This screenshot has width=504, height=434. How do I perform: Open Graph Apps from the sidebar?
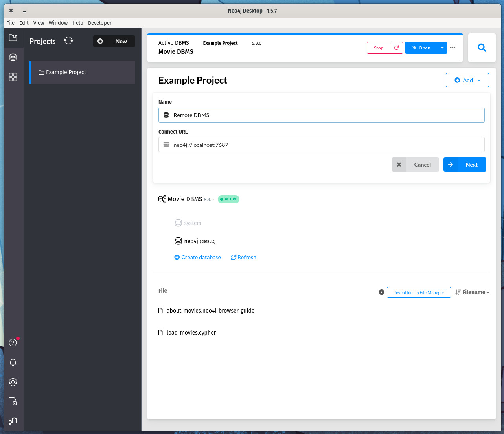pyautogui.click(x=13, y=77)
